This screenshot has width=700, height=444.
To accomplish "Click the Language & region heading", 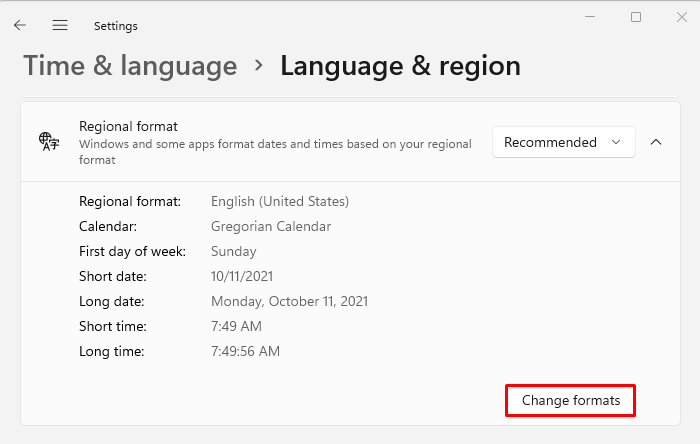I will coord(400,66).
